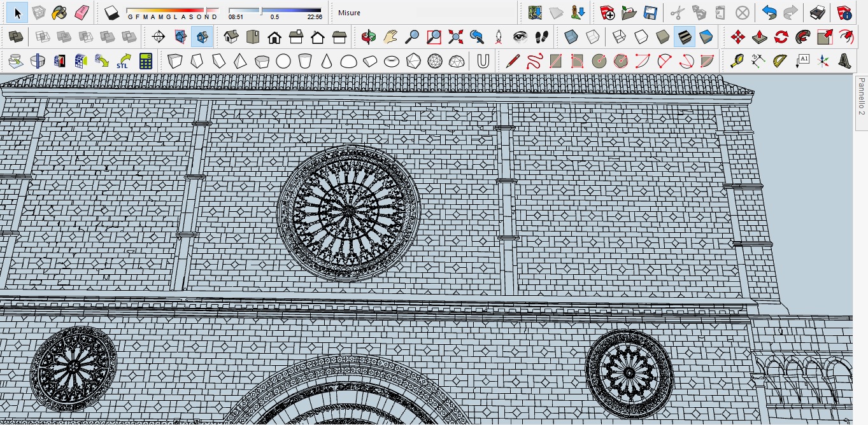Pick the pink Eraser tool
The image size is (868, 425).
tap(82, 13)
